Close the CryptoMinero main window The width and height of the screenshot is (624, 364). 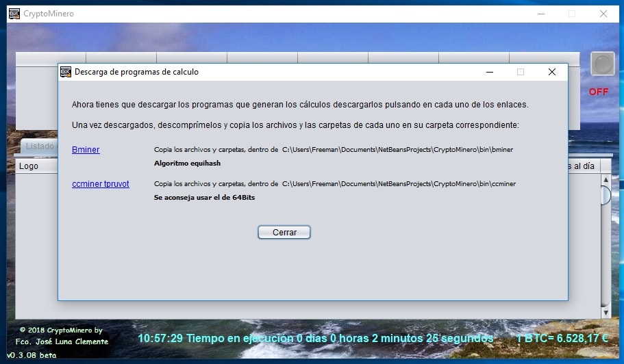point(603,14)
